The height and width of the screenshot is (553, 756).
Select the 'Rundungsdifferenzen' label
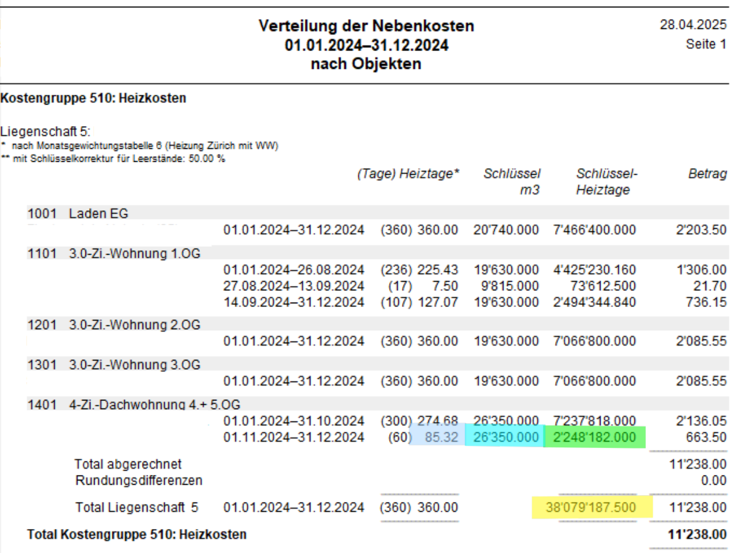coord(139,480)
